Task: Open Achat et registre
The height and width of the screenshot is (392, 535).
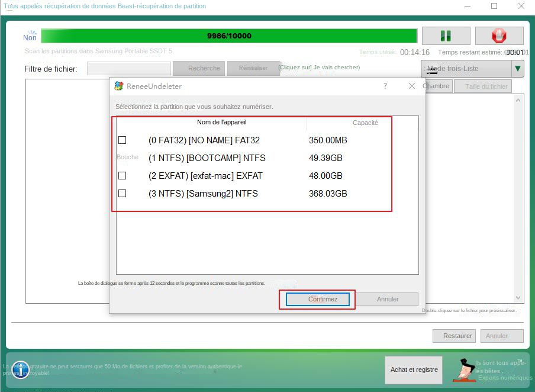Action: [414, 370]
